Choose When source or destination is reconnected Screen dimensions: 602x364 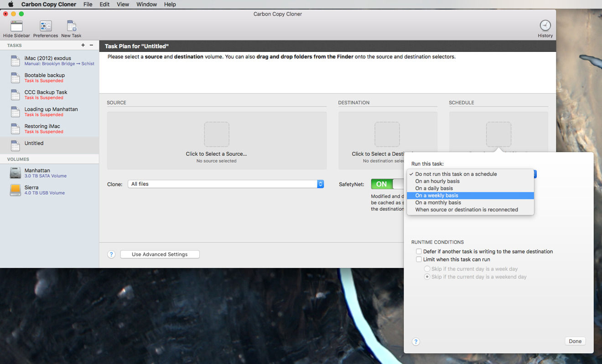pos(470,210)
